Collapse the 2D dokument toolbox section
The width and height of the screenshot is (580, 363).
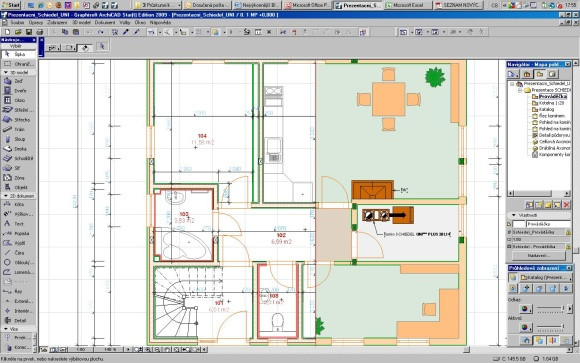[x=6, y=196]
